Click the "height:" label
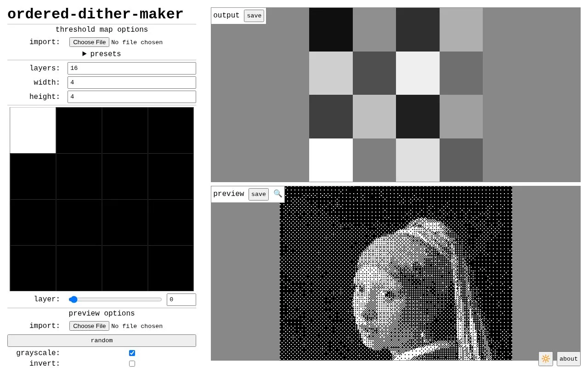 tap(45, 97)
